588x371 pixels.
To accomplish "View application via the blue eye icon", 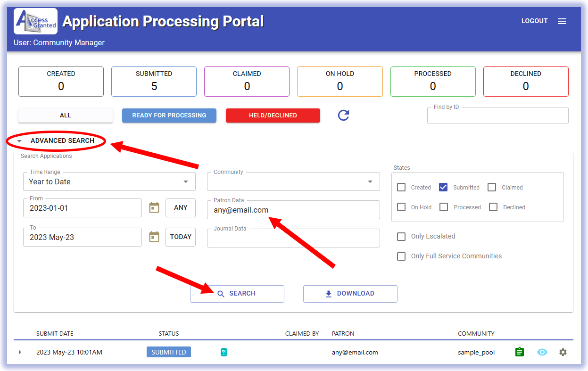I will coord(542,352).
